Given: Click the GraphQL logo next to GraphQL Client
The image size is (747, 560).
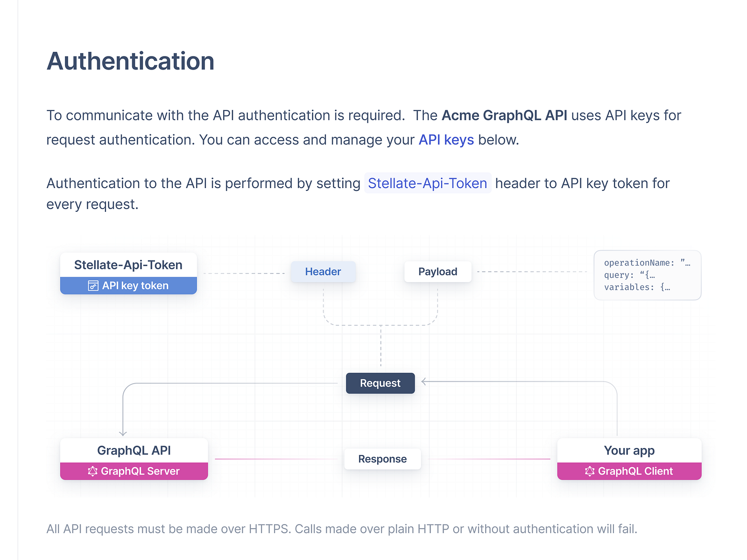Looking at the screenshot, I should pyautogui.click(x=590, y=471).
